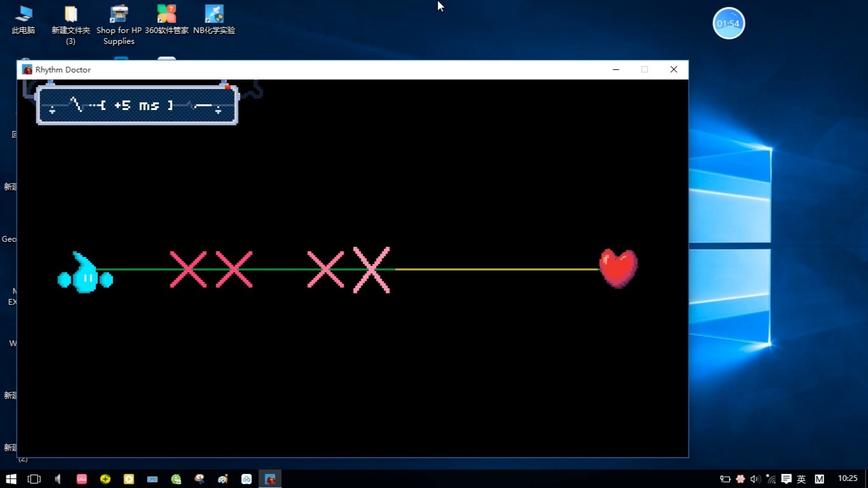
Task: Open the Paint palette taskbar icon
Action: (223, 479)
